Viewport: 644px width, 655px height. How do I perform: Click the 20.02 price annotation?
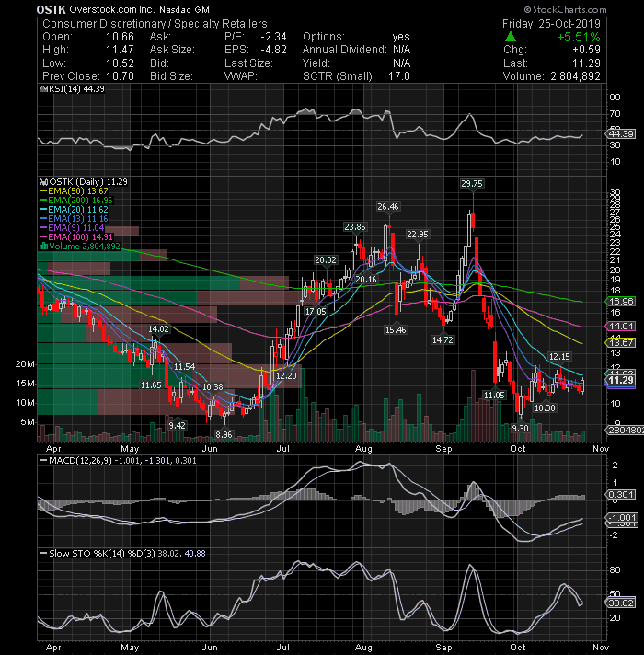(x=326, y=259)
